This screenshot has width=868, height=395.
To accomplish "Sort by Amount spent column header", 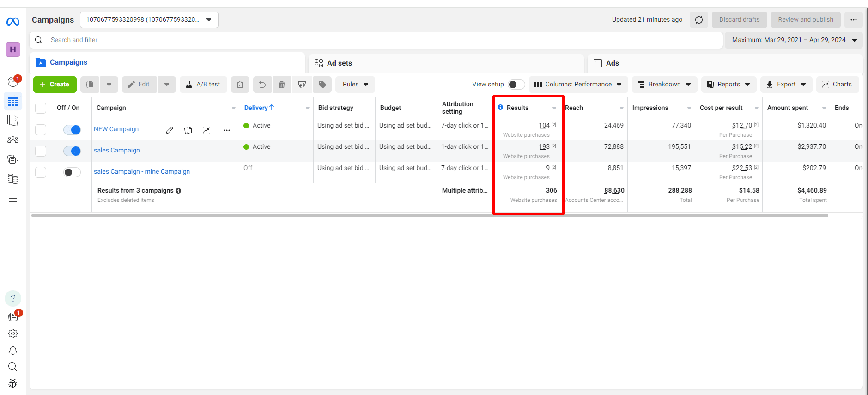I will click(788, 108).
